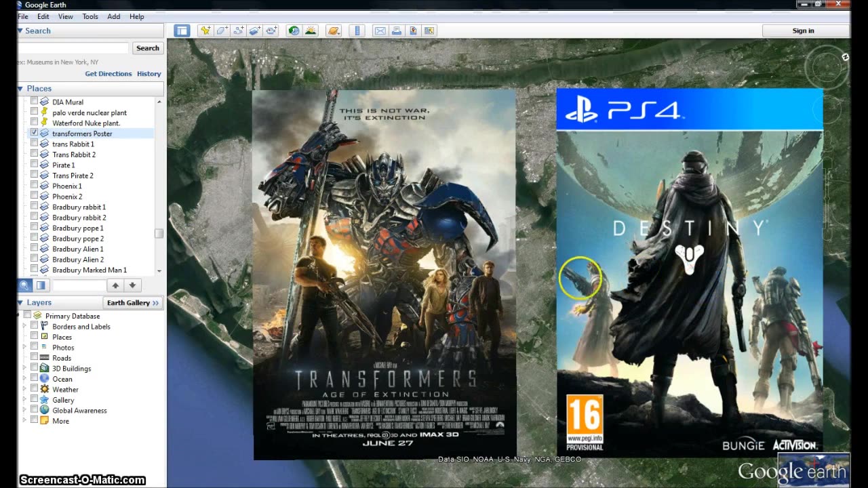868x488 pixels.
Task: Collapse the Layers panel
Action: (21, 302)
